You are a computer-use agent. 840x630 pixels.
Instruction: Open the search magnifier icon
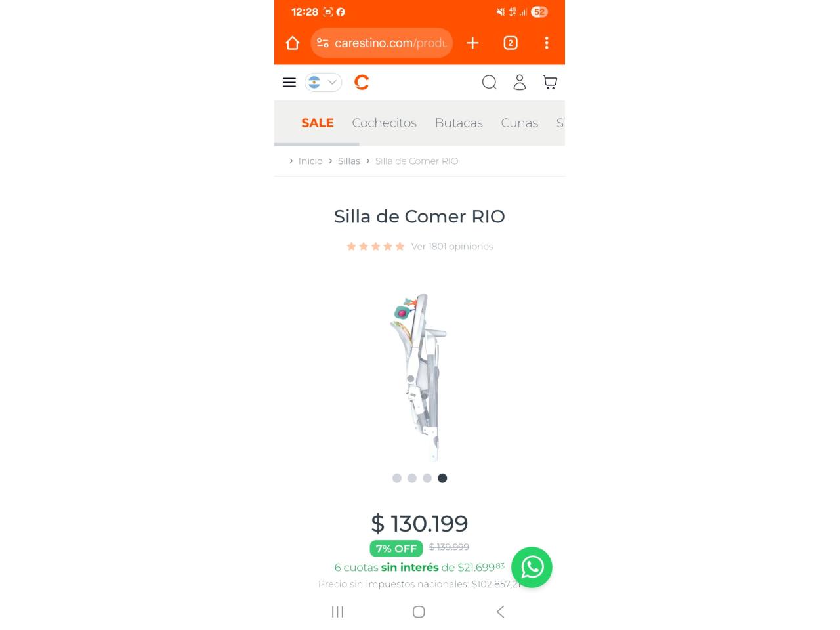pyautogui.click(x=490, y=82)
